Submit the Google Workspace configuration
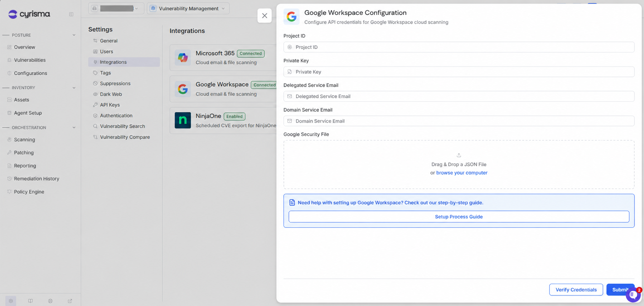 [620, 290]
